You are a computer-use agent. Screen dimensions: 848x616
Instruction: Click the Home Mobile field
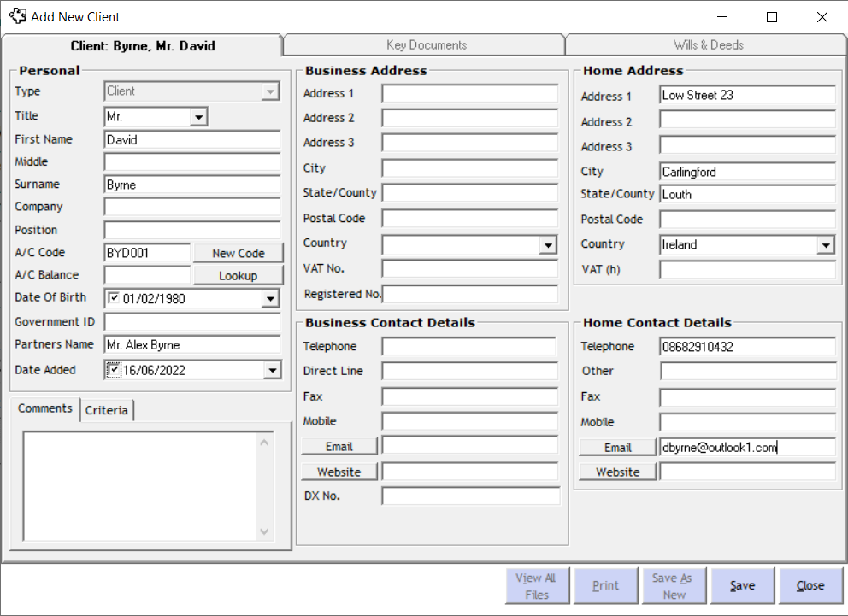coord(747,422)
